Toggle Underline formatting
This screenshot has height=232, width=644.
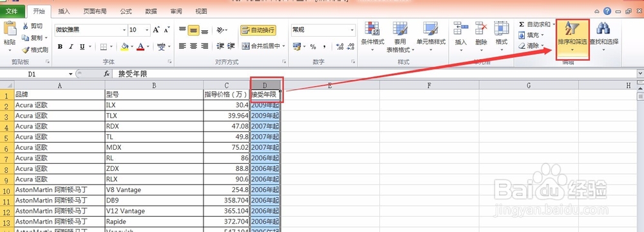82,47
